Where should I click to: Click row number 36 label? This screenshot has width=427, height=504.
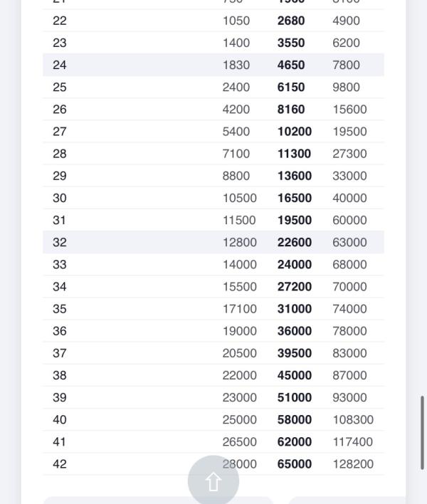click(60, 330)
